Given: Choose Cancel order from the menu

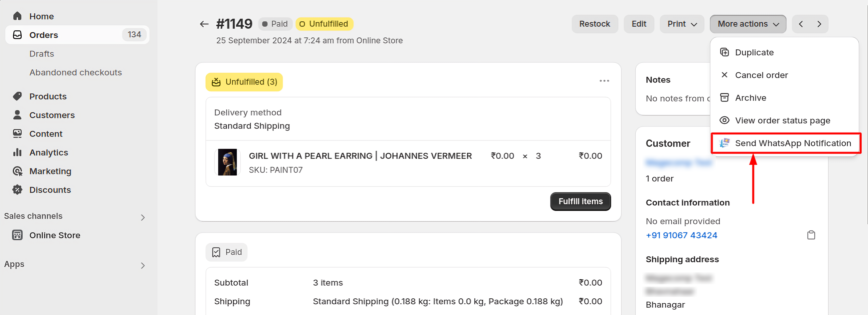Looking at the screenshot, I should pos(761,75).
